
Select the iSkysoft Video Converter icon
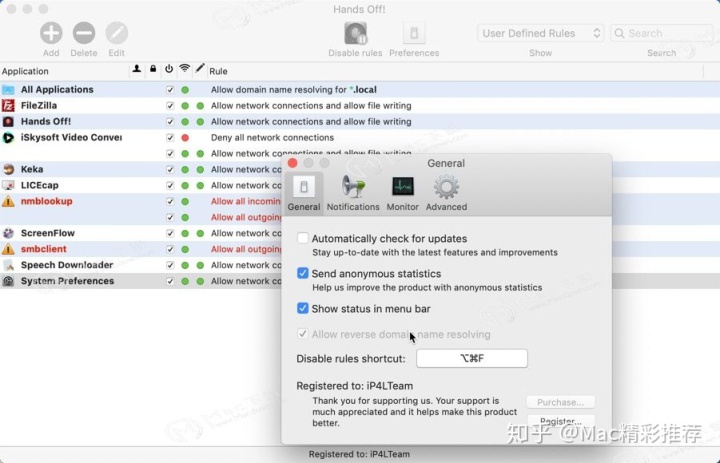tap(8, 137)
